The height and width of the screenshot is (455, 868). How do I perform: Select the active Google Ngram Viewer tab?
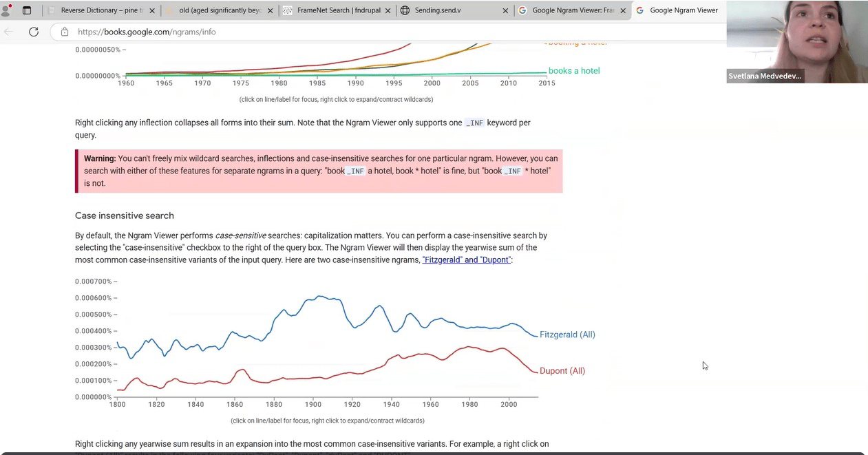pyautogui.click(x=679, y=10)
